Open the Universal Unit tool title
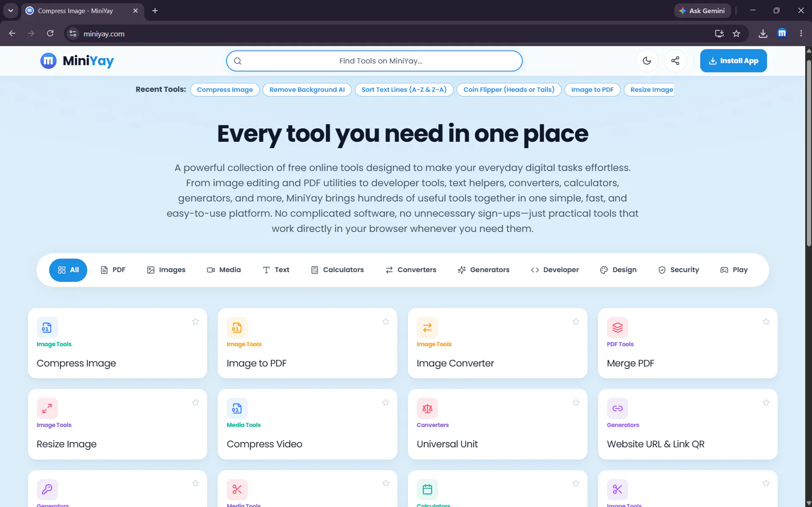Screen dimensions: 812x507 447,444
